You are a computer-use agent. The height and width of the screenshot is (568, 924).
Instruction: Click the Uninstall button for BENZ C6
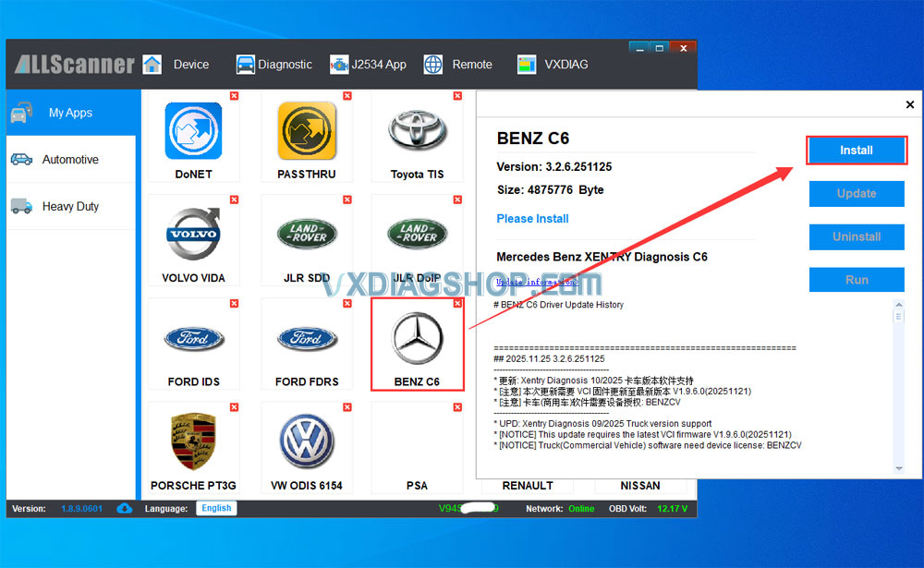(x=856, y=236)
